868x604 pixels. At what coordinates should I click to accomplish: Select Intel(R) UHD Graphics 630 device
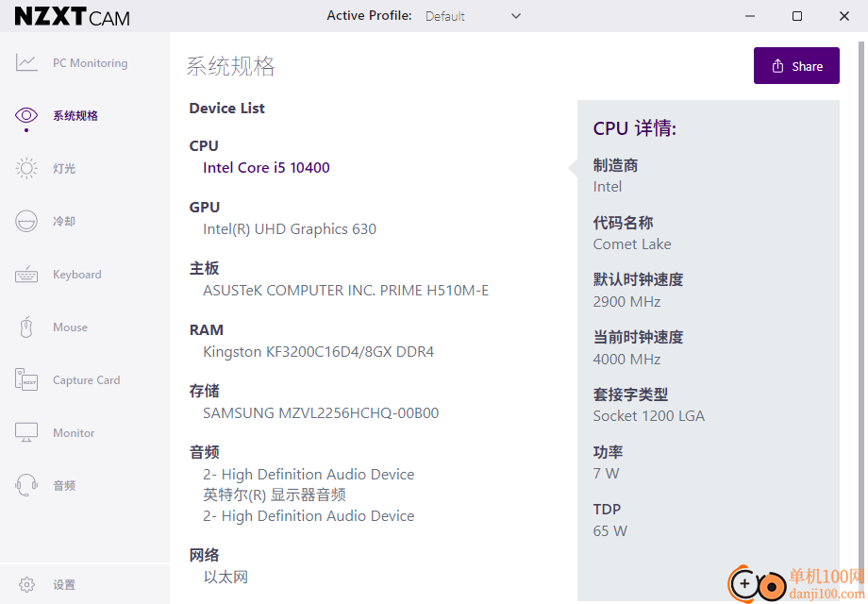[x=290, y=228]
